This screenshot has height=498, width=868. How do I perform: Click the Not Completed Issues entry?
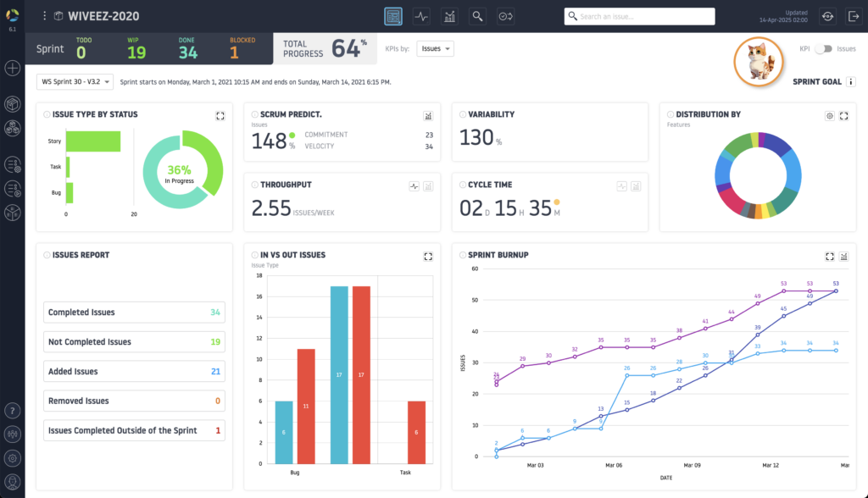(134, 342)
